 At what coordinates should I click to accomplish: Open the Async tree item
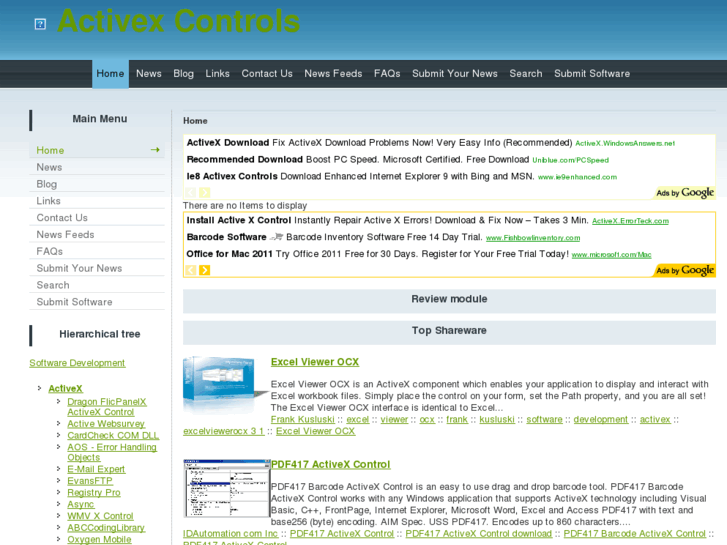click(81, 504)
